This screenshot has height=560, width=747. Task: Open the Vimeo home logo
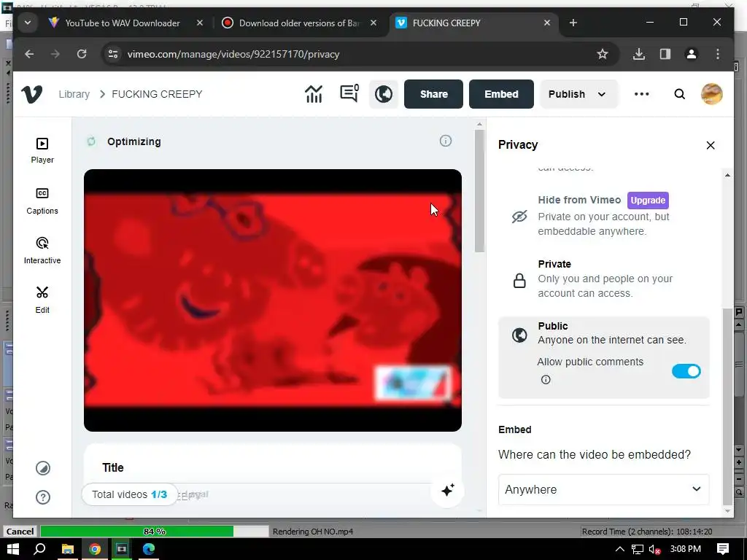point(32,94)
